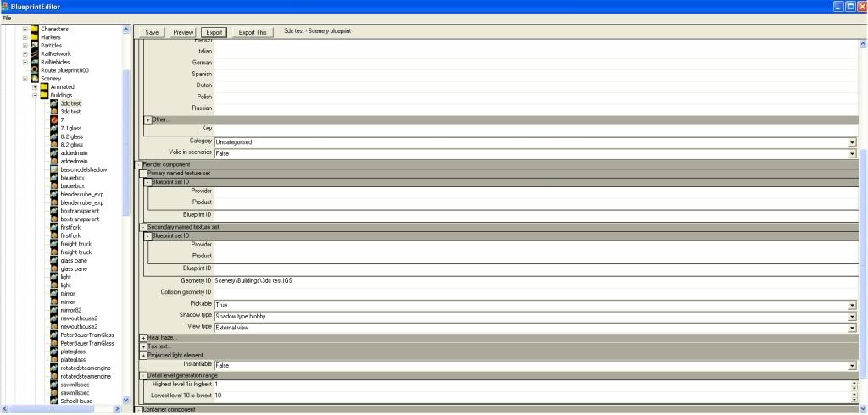This screenshot has width=868, height=415.
Task: Collapse the Render component section
Action: [138, 164]
